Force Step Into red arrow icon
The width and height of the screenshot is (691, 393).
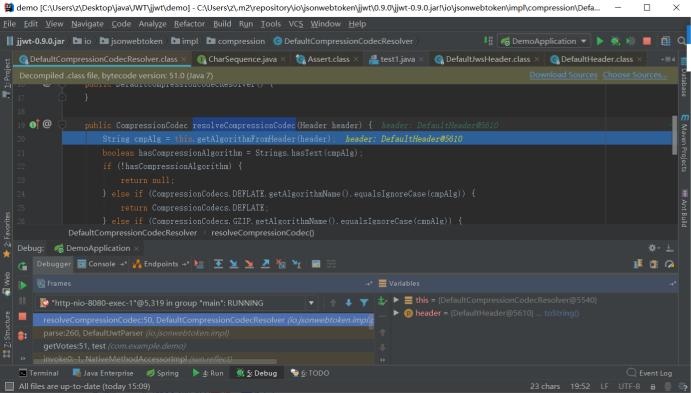(x=249, y=264)
